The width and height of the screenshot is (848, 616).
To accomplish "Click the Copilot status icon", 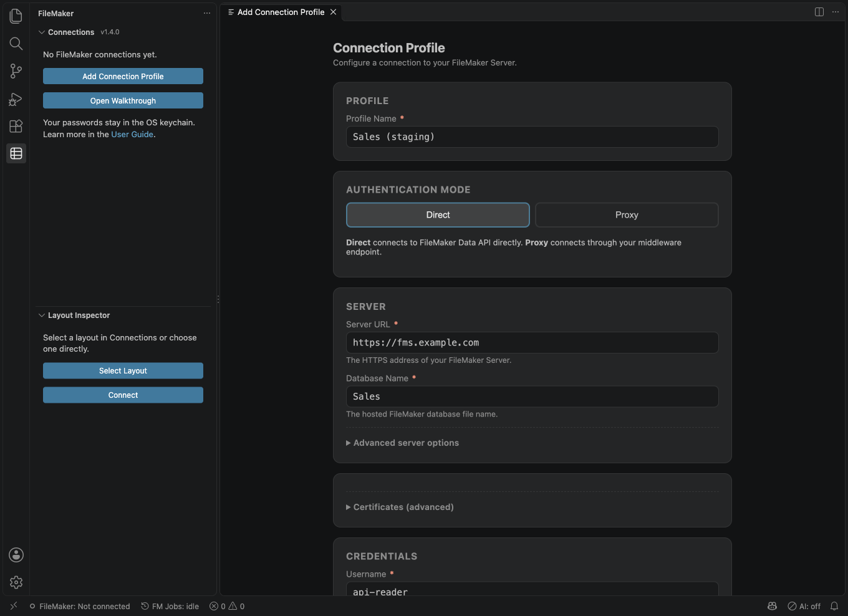I will pyautogui.click(x=772, y=606).
